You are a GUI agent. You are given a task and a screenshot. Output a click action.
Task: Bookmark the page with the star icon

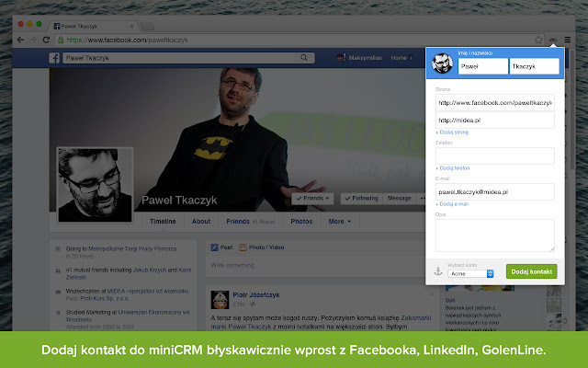tap(538, 40)
